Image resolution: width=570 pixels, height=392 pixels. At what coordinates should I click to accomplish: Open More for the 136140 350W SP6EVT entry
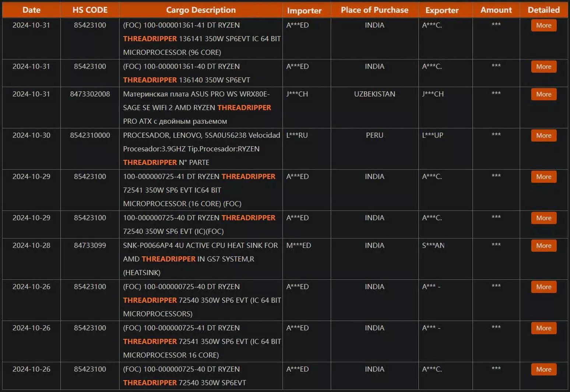tap(543, 67)
